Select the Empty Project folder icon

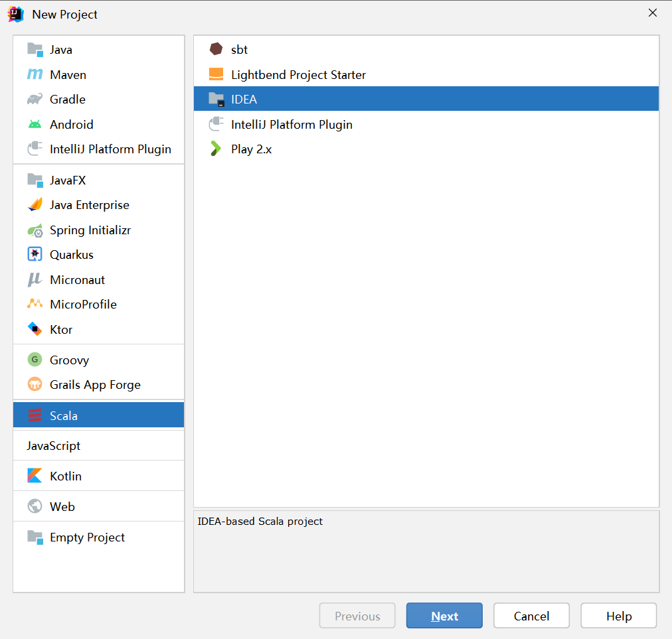[35, 537]
